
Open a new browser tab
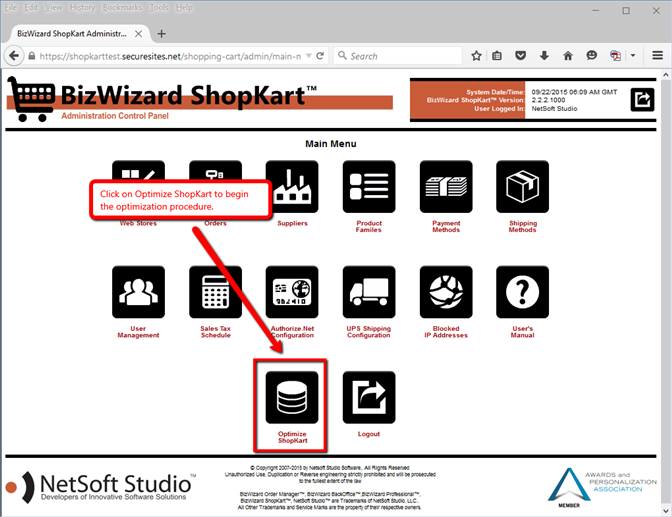(162, 33)
